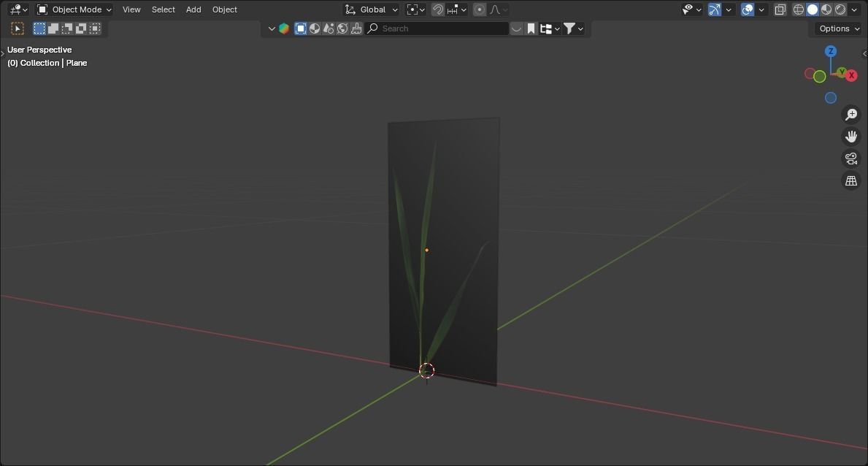Open the filter funnel dropdown

tap(573, 28)
